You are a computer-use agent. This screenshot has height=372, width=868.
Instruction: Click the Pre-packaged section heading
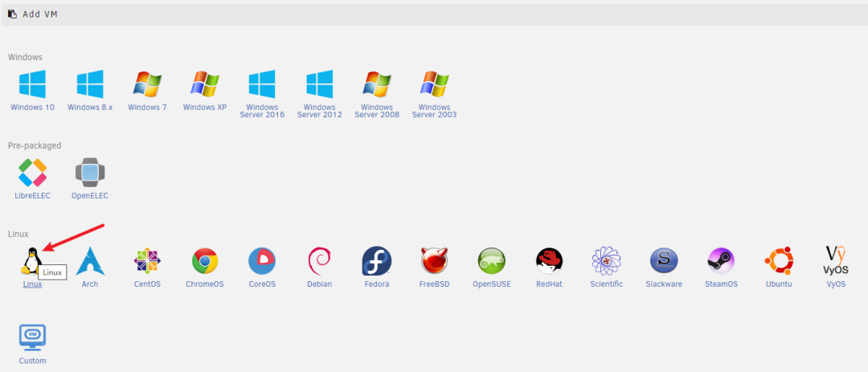tap(35, 145)
